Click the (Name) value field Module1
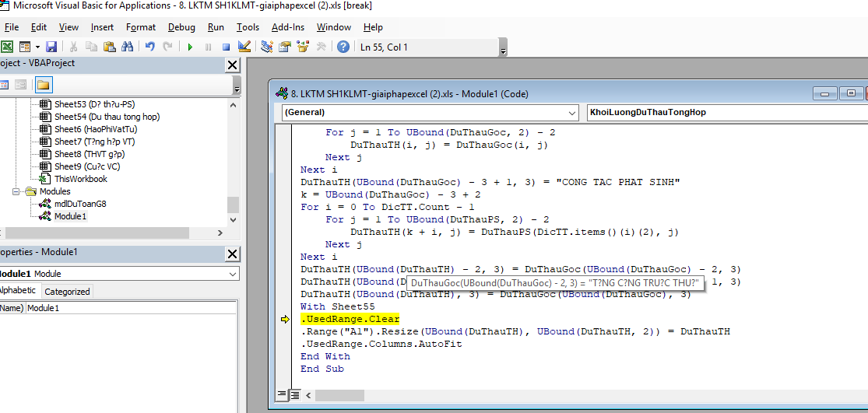 [132, 308]
